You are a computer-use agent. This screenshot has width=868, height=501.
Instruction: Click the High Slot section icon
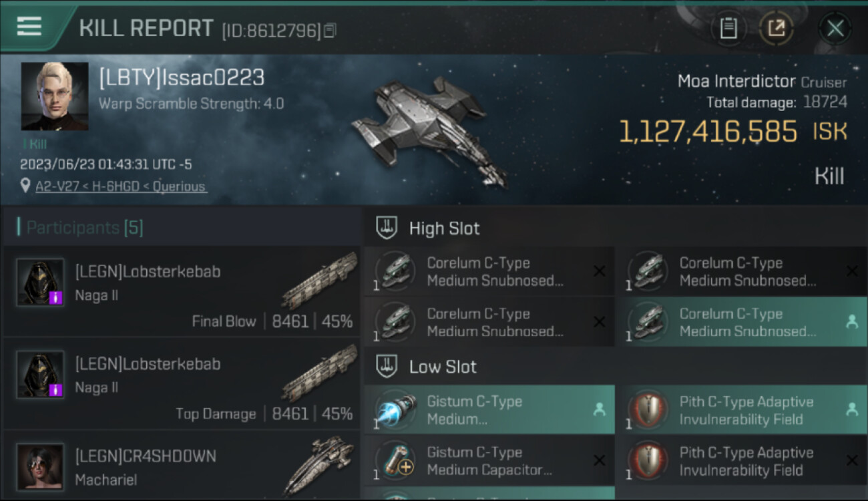387,228
